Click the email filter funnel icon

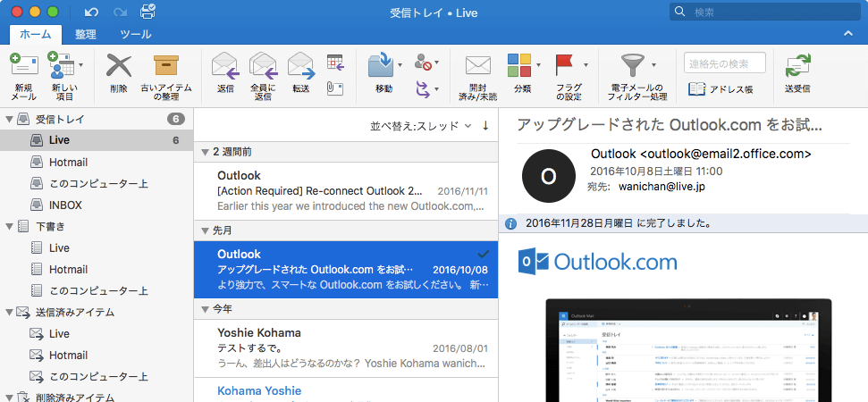(x=632, y=65)
